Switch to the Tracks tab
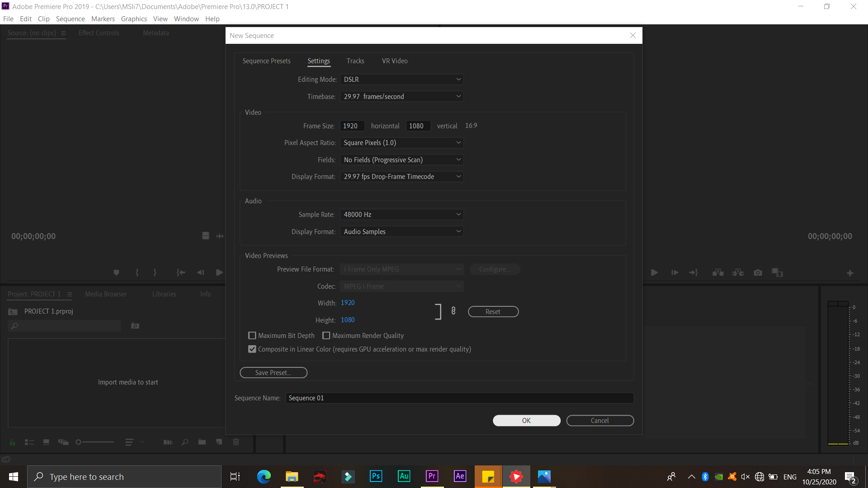Viewport: 868px width, 488px height. click(355, 61)
